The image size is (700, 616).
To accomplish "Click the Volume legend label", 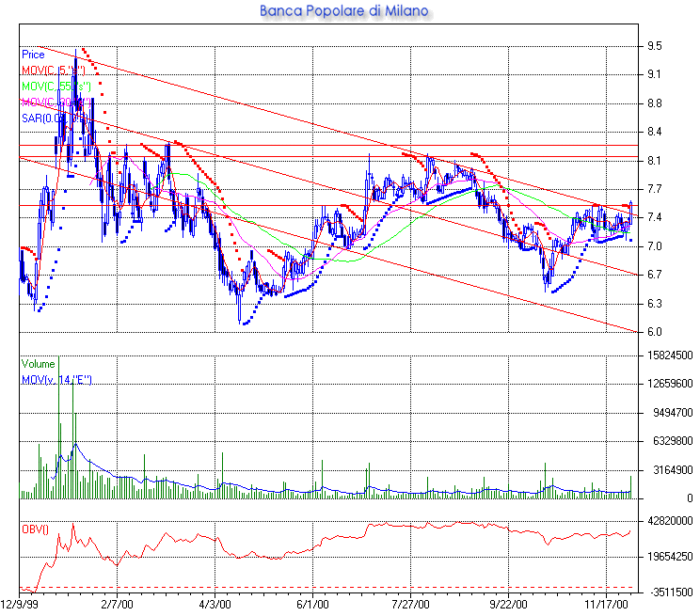I will [x=38, y=364].
